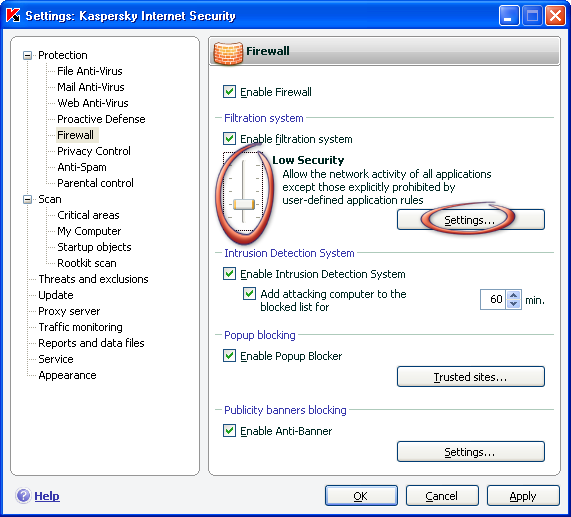
Task: Select Proxy server settings item
Action: [x=69, y=311]
